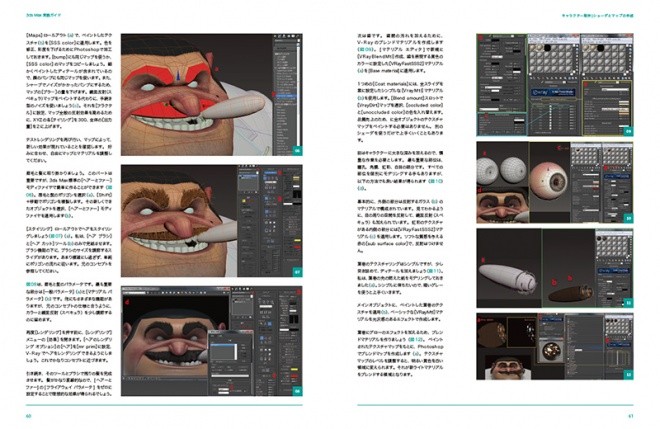Click the brown textured cigar render in figure 11
This screenshot has height=429, width=660.
coord(572,292)
